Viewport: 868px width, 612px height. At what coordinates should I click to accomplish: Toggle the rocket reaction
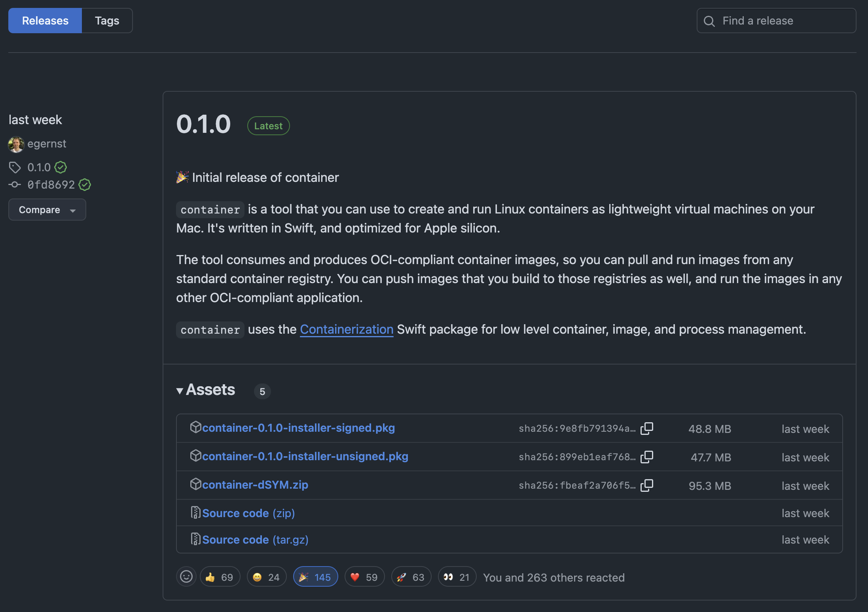coord(411,577)
